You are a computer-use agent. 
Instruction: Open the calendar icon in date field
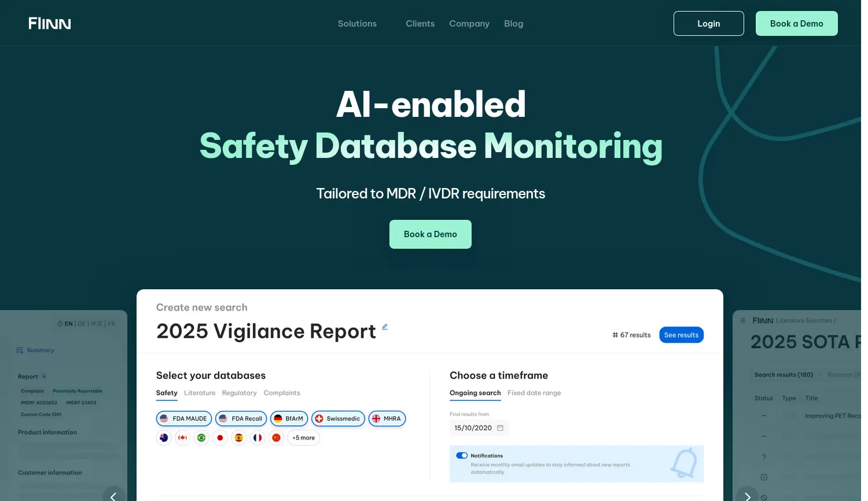pyautogui.click(x=501, y=428)
